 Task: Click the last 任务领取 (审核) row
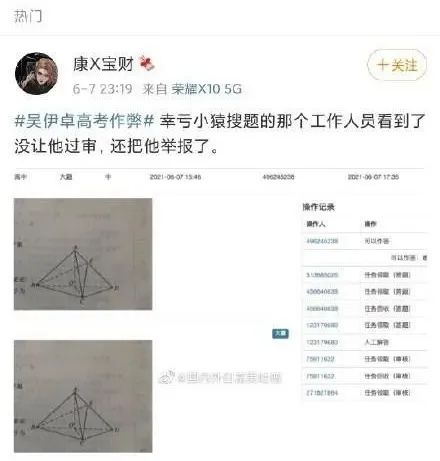(365, 393)
